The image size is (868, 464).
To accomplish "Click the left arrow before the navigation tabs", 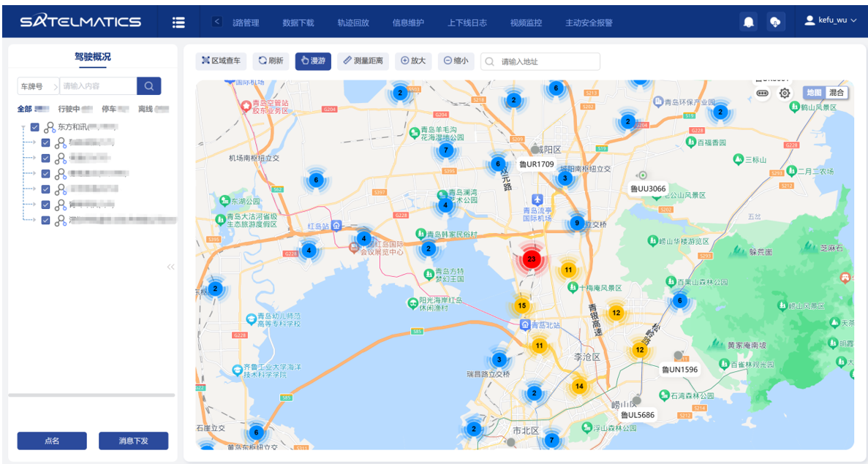I will 217,22.
